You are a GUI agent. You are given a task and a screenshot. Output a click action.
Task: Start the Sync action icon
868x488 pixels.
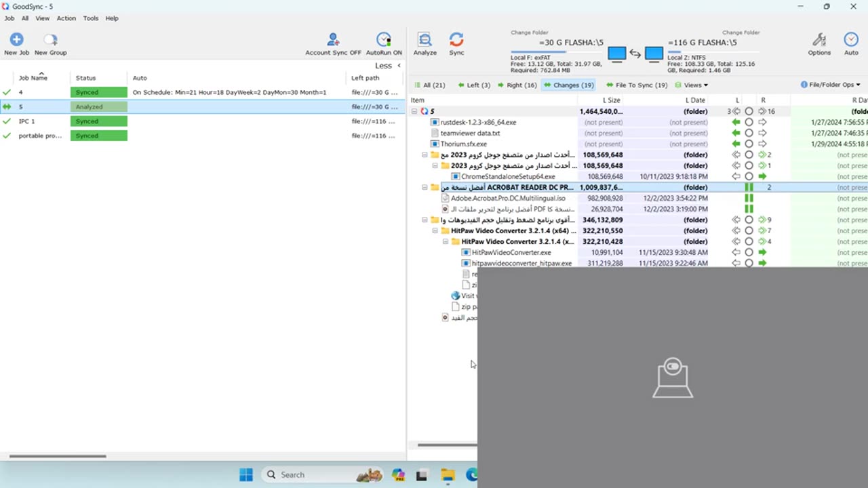pyautogui.click(x=456, y=40)
